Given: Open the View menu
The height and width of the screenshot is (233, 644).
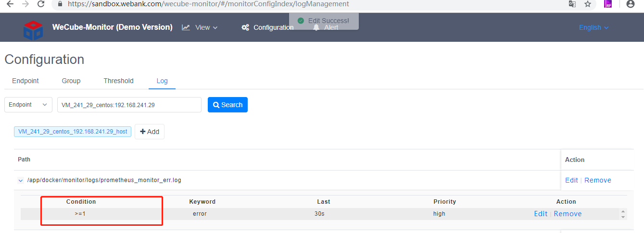Looking at the screenshot, I should 200,27.
